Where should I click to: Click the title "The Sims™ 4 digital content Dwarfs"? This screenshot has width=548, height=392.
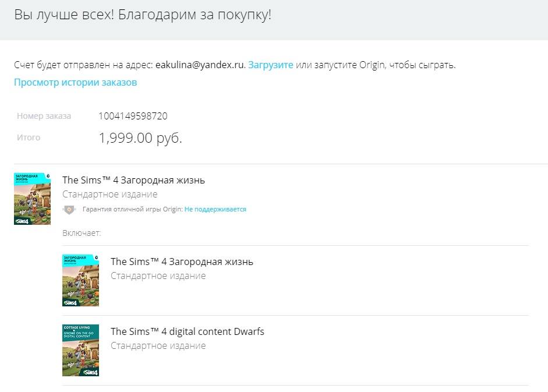tap(188, 331)
